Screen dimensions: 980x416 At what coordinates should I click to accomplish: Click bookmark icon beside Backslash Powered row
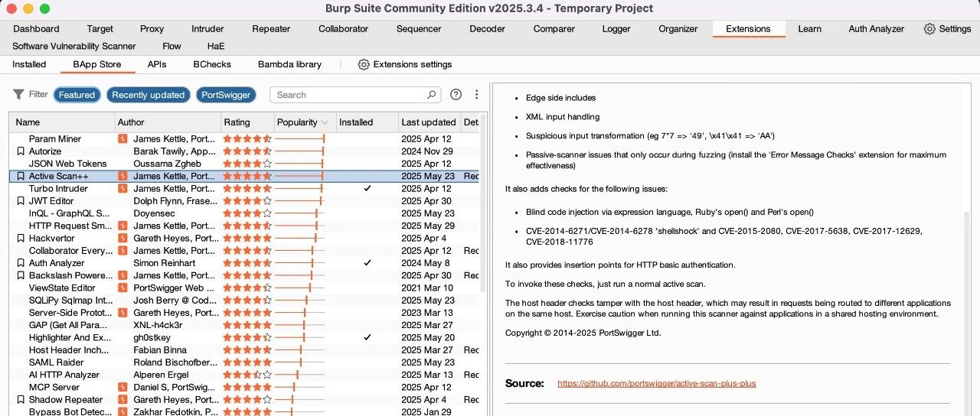point(21,275)
